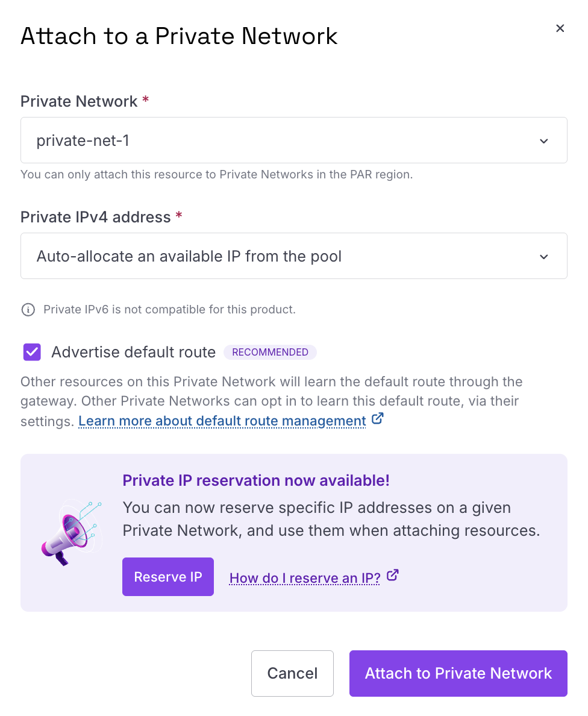
Task: Click the Reserve IP button
Action: [168, 577]
